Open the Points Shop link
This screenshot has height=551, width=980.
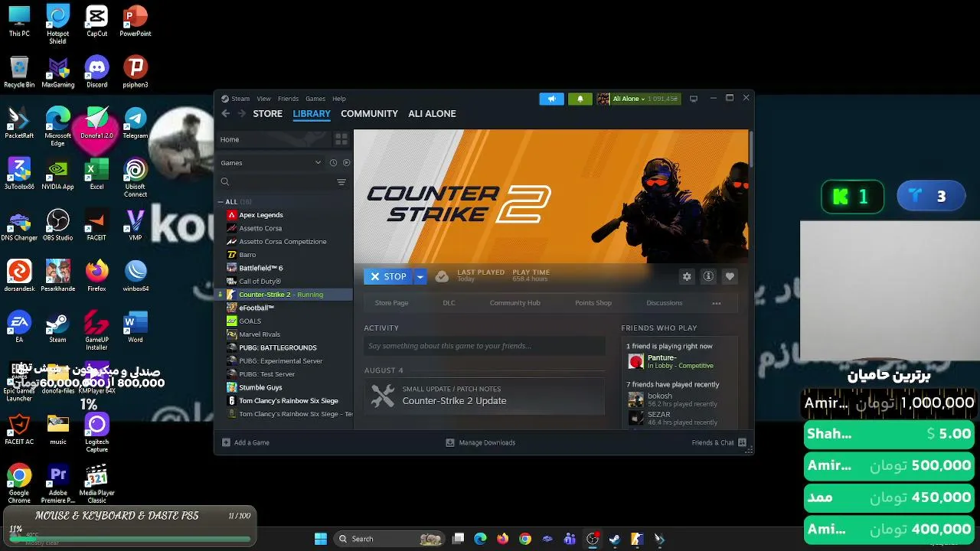click(x=593, y=303)
